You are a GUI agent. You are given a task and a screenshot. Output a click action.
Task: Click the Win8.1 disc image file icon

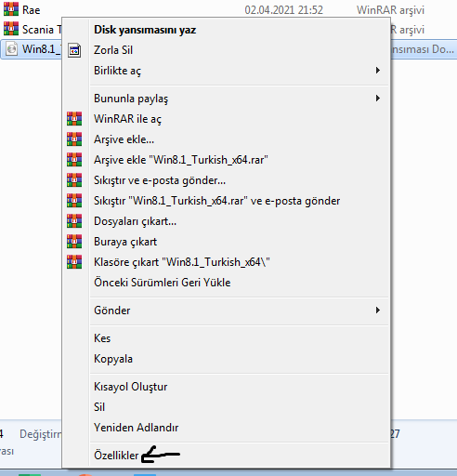[x=12, y=49]
